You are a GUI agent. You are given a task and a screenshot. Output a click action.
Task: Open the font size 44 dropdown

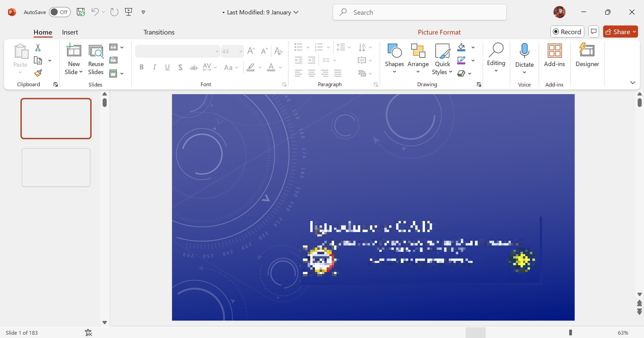[240, 51]
